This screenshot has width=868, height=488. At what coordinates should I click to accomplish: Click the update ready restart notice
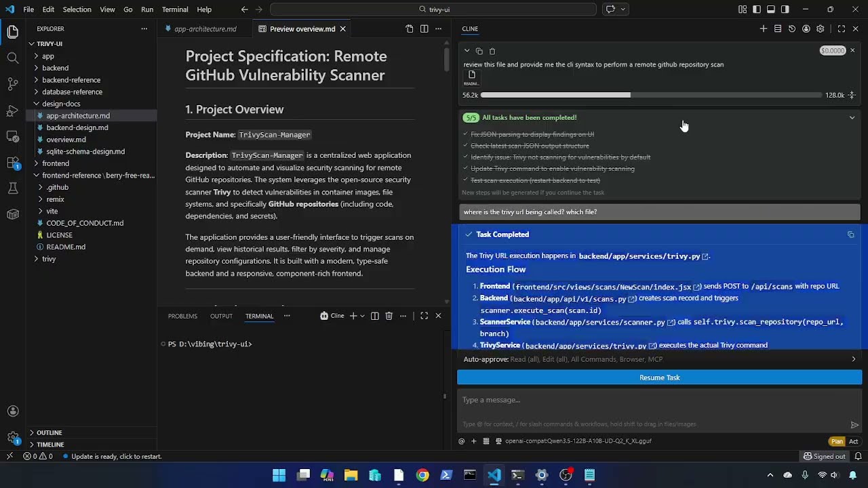click(x=112, y=457)
